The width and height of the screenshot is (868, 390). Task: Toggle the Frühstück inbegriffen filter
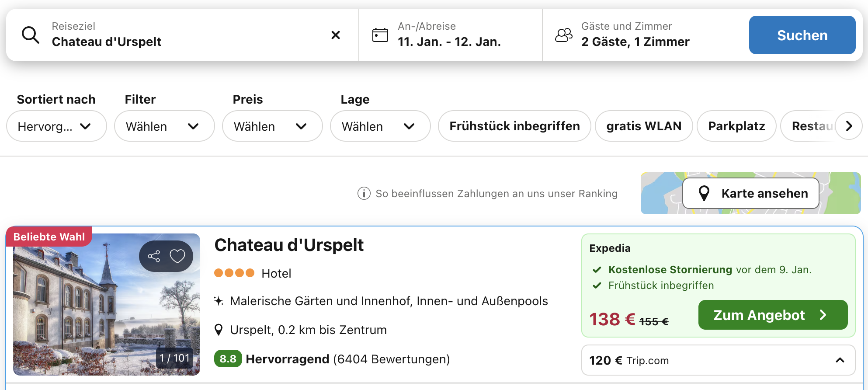tap(514, 126)
